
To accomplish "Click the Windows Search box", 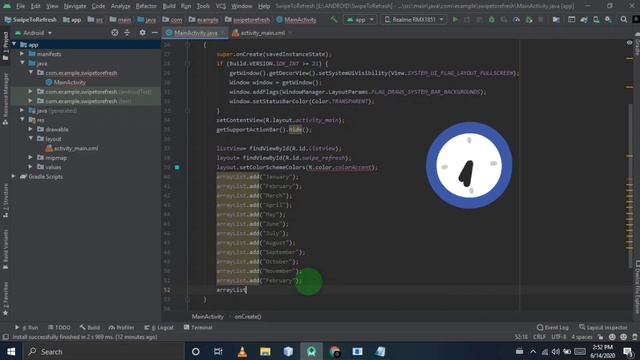I will click(104, 351).
